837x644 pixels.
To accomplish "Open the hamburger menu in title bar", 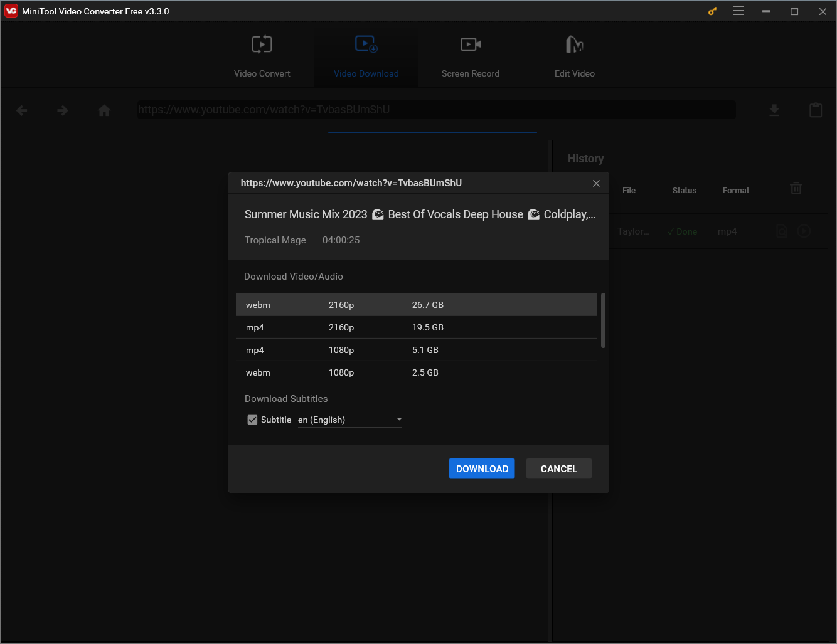I will click(738, 11).
